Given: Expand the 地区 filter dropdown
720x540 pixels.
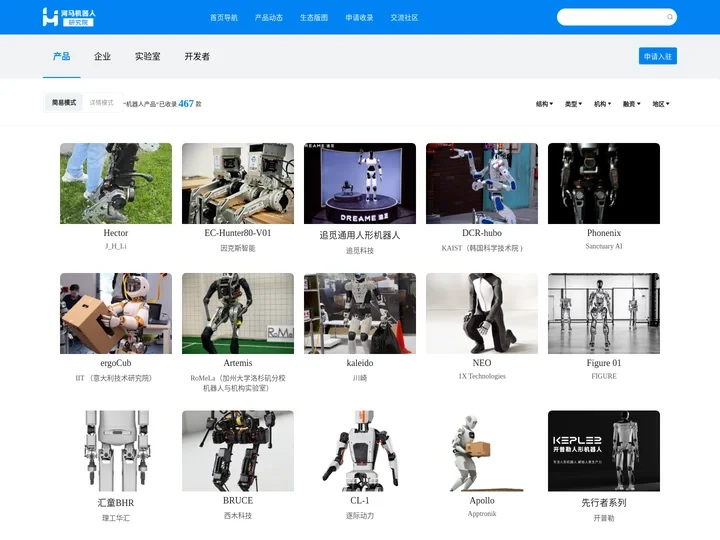Looking at the screenshot, I should coord(661,104).
